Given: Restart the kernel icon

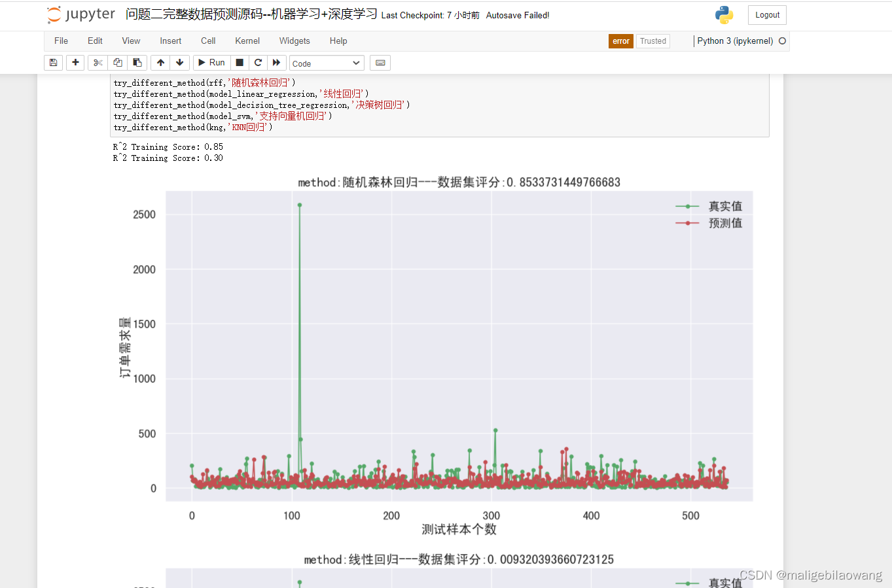Looking at the screenshot, I should [x=258, y=63].
